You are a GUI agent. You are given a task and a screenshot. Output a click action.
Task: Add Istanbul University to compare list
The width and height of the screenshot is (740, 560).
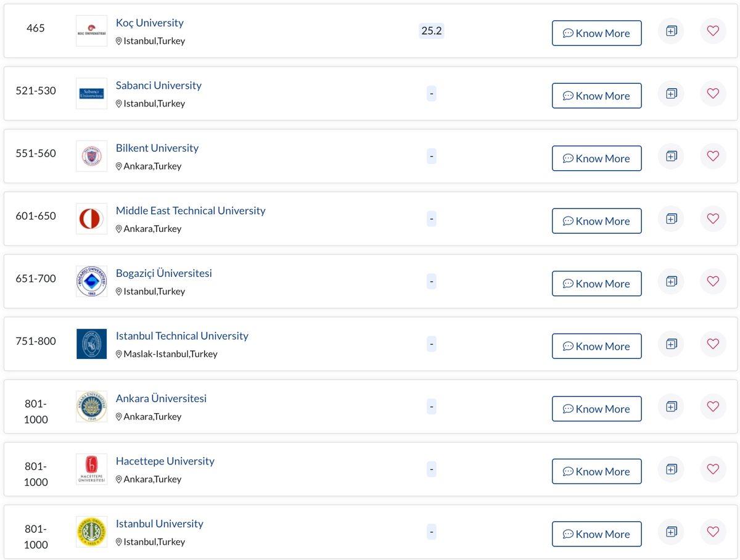[671, 532]
